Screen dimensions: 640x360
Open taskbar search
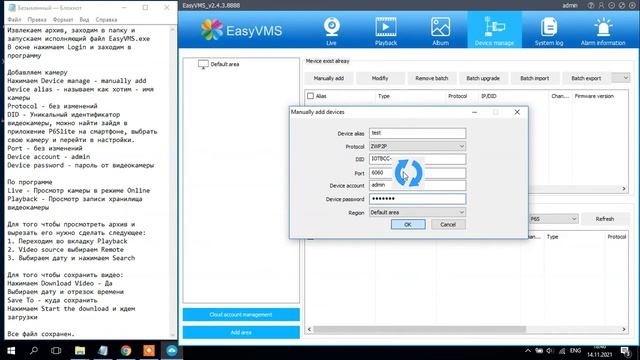coord(33,351)
